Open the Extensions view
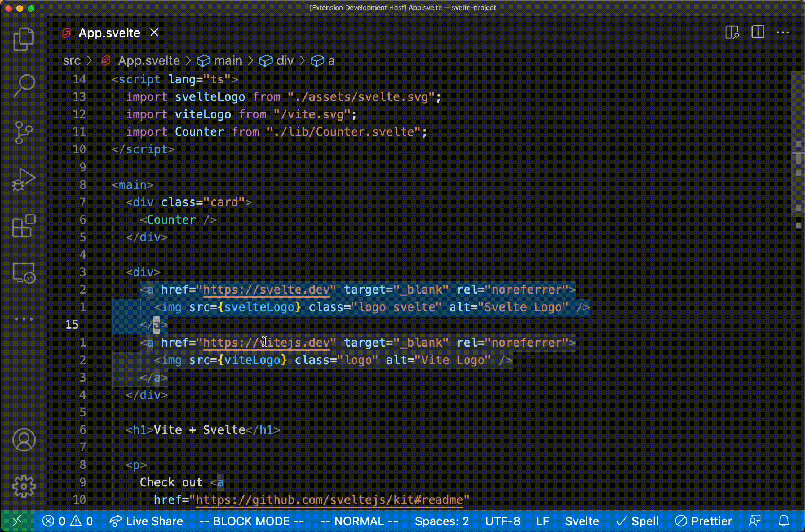 coord(24,226)
